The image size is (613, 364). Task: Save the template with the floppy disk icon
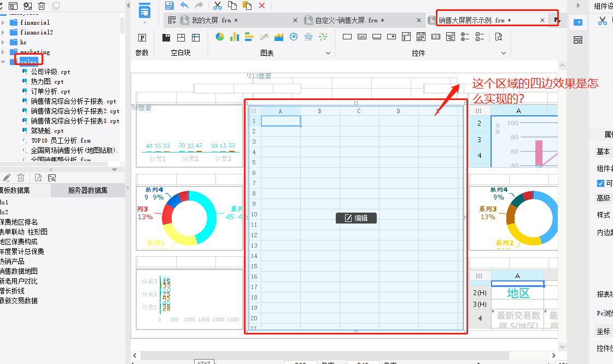point(170,5)
